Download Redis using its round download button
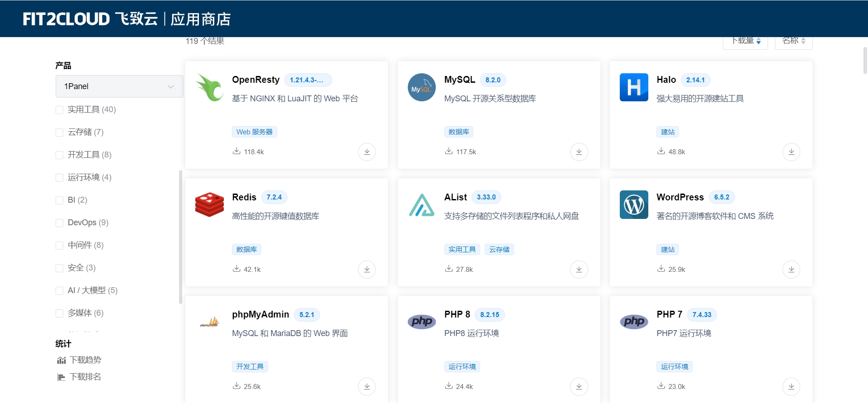Viewport: 868px width, 403px height. point(367,270)
